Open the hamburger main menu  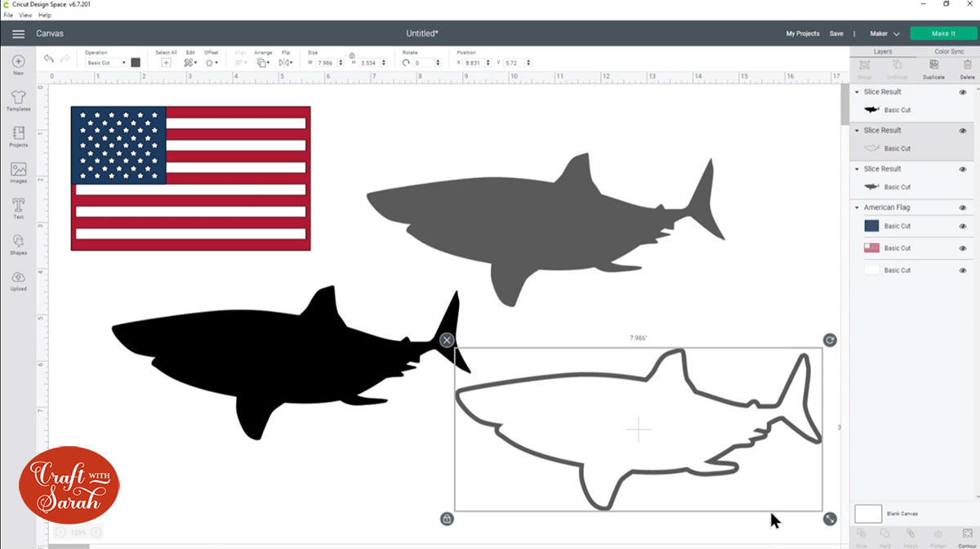point(18,33)
